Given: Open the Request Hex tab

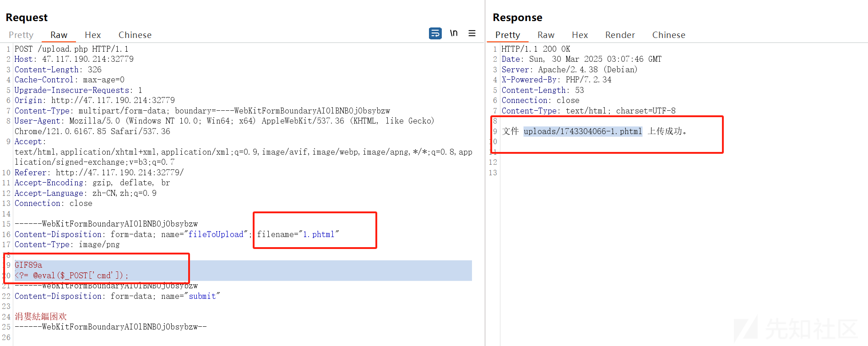Looking at the screenshot, I should (x=93, y=35).
